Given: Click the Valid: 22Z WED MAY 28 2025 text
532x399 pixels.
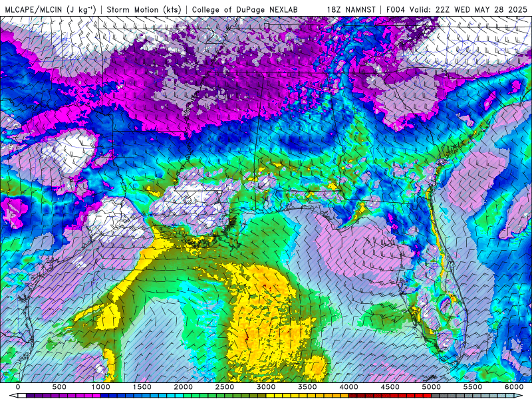Looking at the screenshot, I should pos(469,9).
